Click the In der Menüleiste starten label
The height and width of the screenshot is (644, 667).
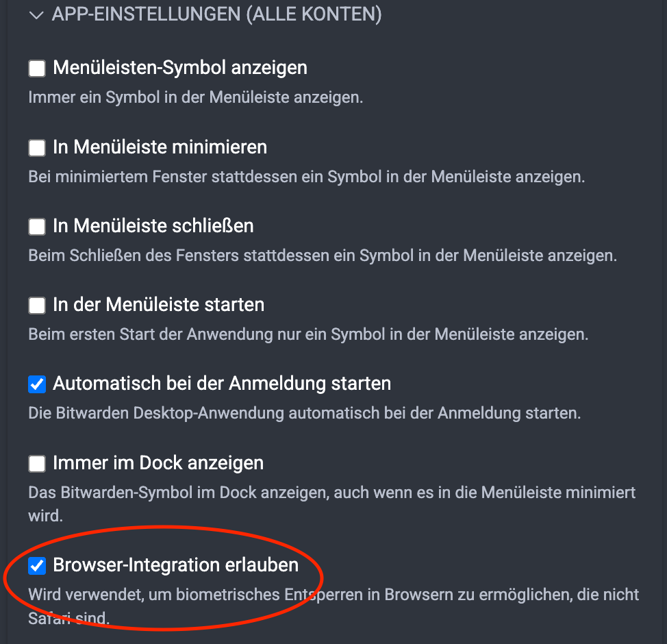[159, 305]
